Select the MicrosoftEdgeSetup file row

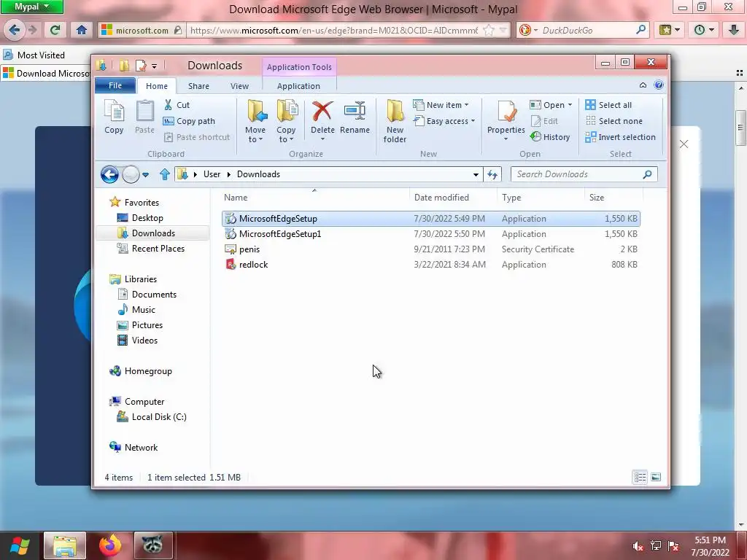[x=431, y=219]
